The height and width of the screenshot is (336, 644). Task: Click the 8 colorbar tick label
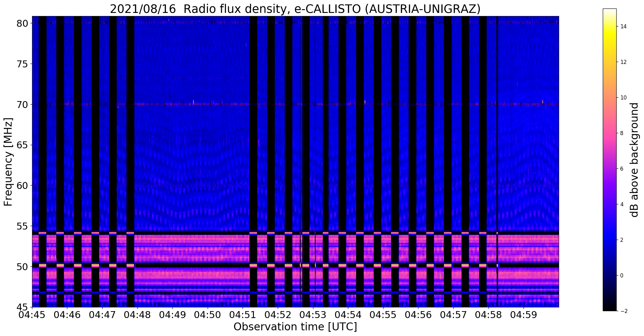coord(621,133)
